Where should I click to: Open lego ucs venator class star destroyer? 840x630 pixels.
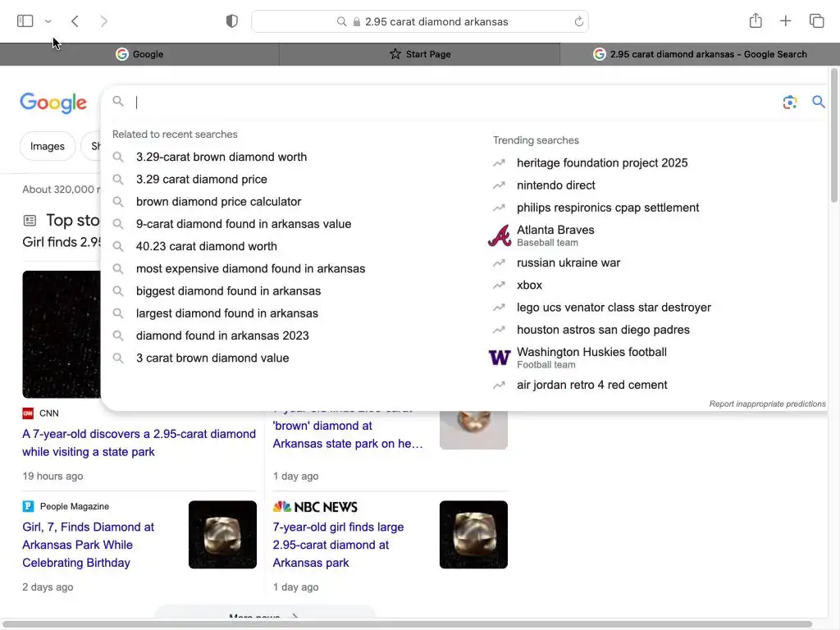614,308
